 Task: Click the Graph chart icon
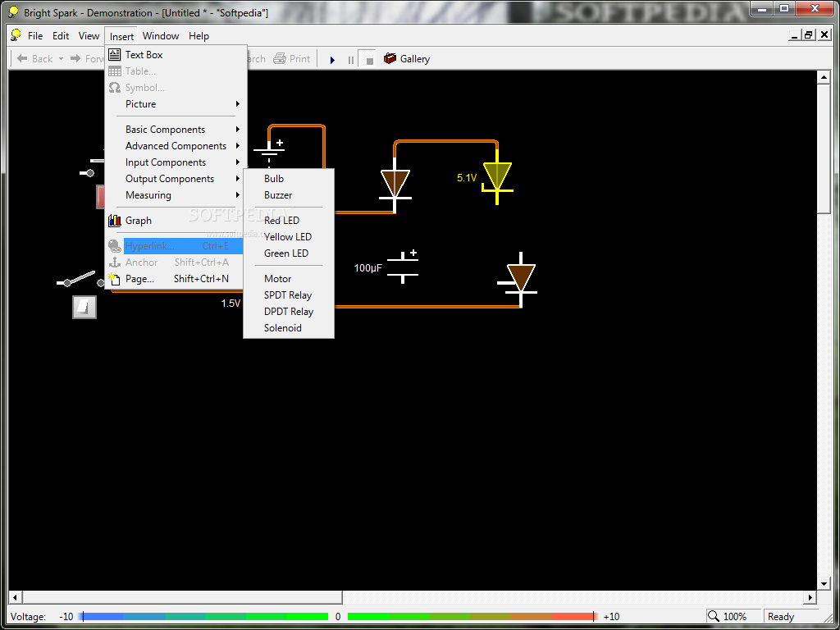pos(114,220)
